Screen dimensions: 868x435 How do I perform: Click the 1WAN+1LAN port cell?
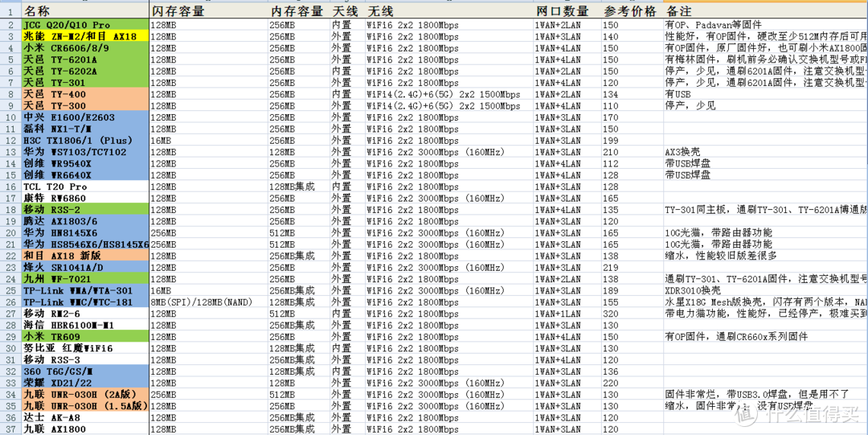point(567,314)
